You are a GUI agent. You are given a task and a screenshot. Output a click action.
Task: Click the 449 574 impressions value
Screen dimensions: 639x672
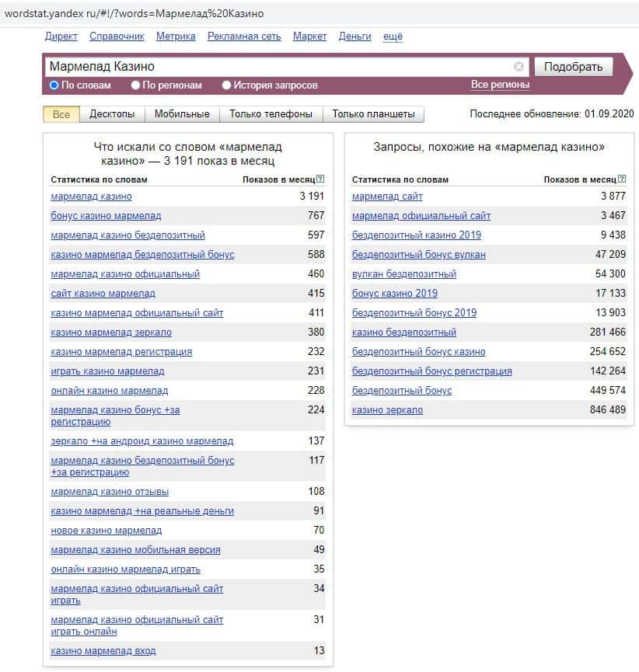coord(608,390)
